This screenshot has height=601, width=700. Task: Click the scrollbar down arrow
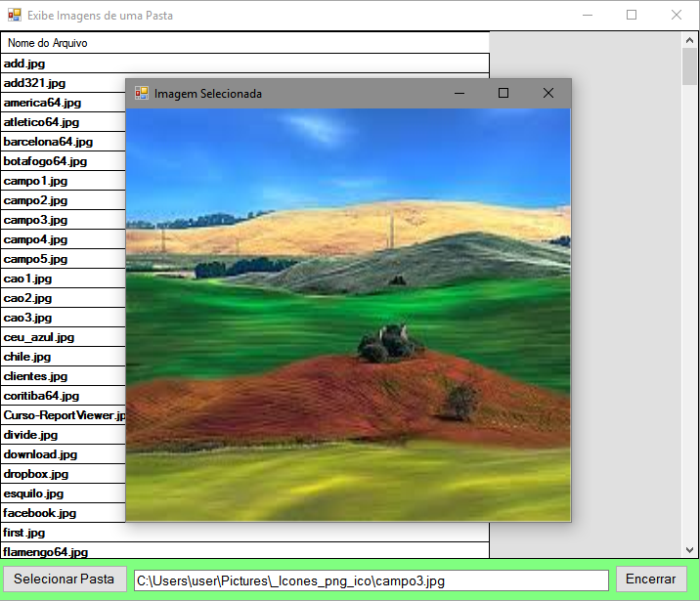[x=689, y=550]
